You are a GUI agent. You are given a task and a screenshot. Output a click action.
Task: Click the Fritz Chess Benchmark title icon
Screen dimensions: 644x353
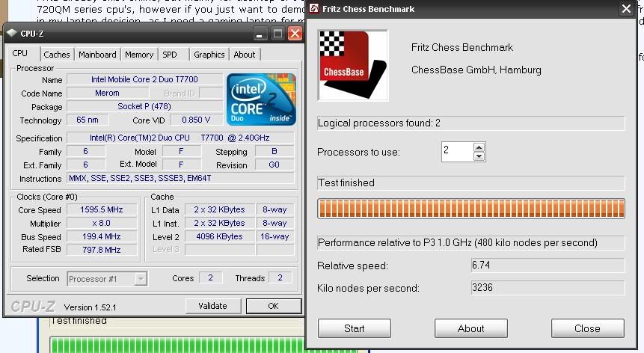click(x=314, y=9)
